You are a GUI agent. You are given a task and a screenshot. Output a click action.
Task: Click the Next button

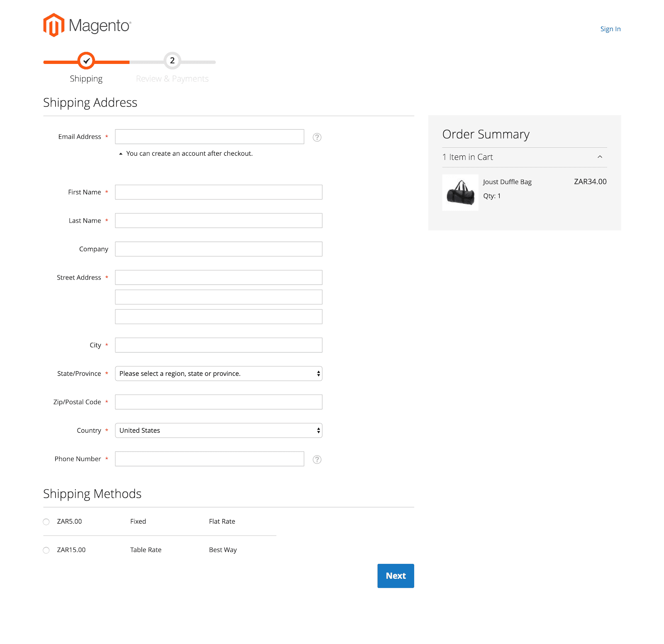(x=395, y=576)
